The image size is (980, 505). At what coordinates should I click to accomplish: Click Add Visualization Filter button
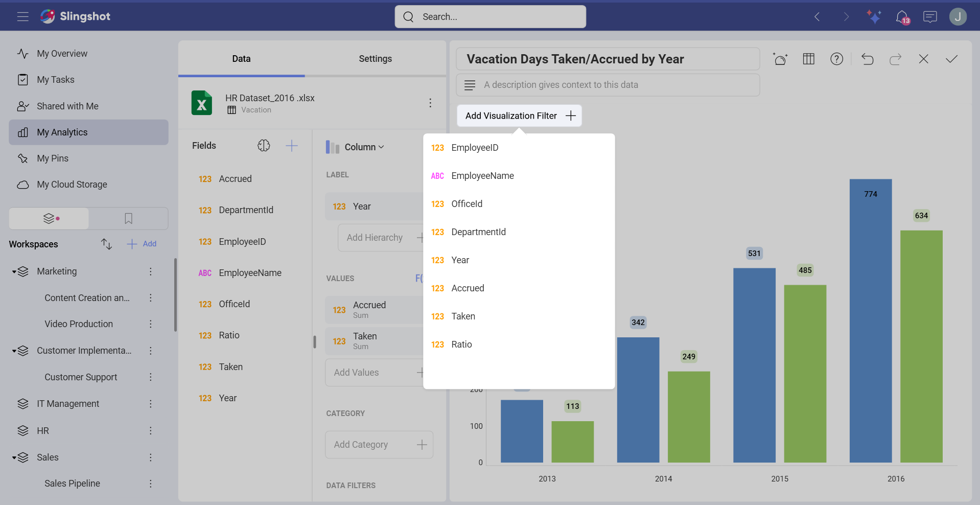click(519, 116)
